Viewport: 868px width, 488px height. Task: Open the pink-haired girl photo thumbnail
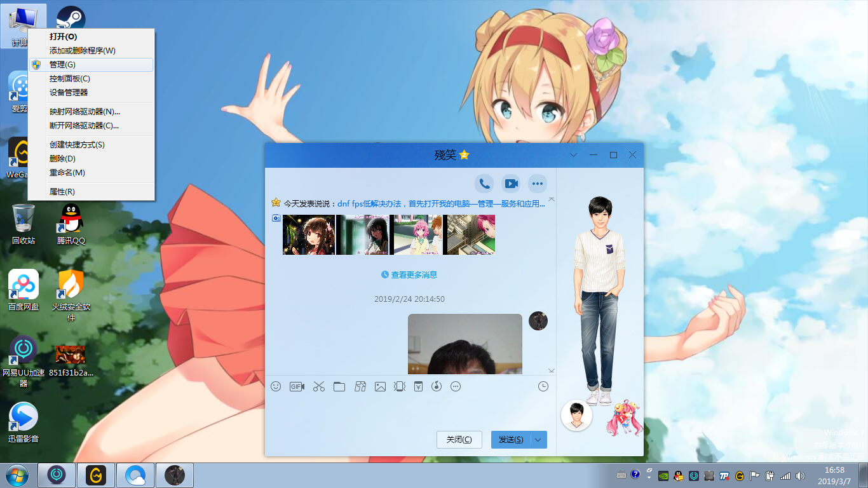418,234
